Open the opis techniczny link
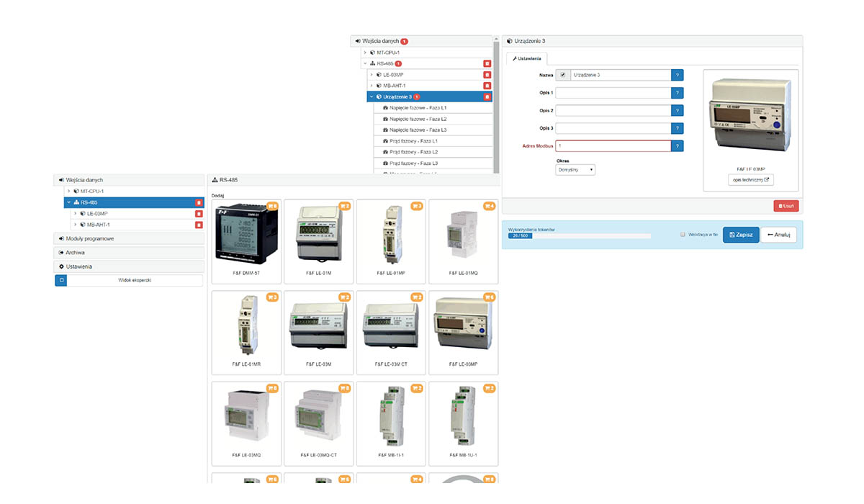 [x=750, y=180]
